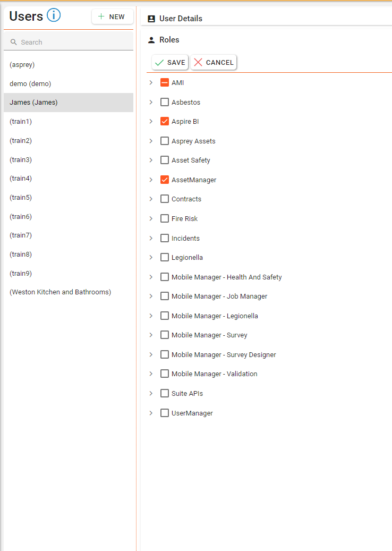Viewport: 392px width, 551px height.
Task: Click into the user Search field
Action: tap(74, 42)
